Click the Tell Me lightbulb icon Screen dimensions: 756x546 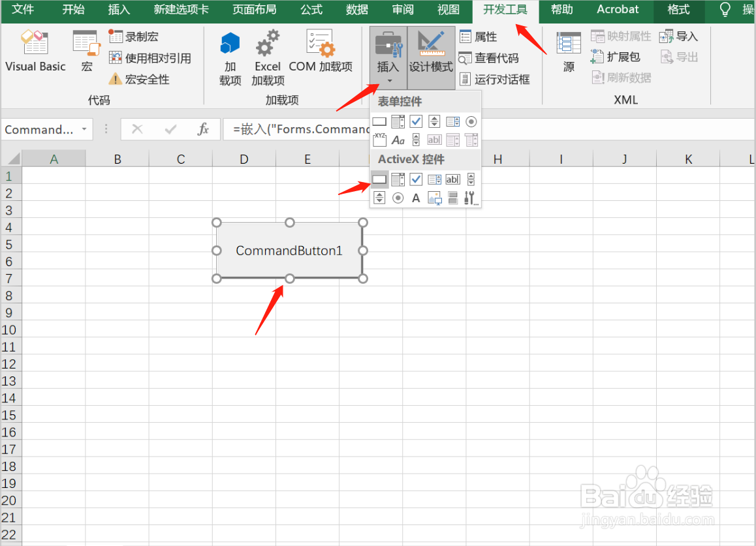725,10
